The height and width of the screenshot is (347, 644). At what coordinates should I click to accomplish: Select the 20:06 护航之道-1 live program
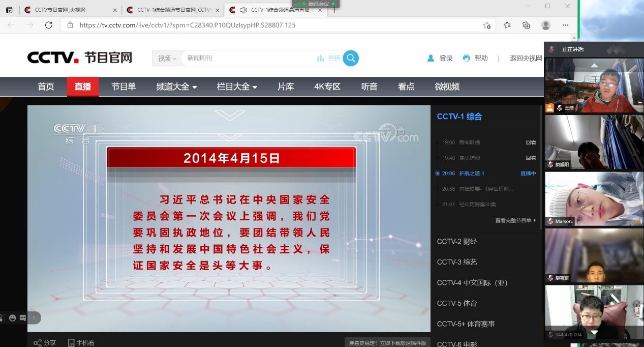472,173
